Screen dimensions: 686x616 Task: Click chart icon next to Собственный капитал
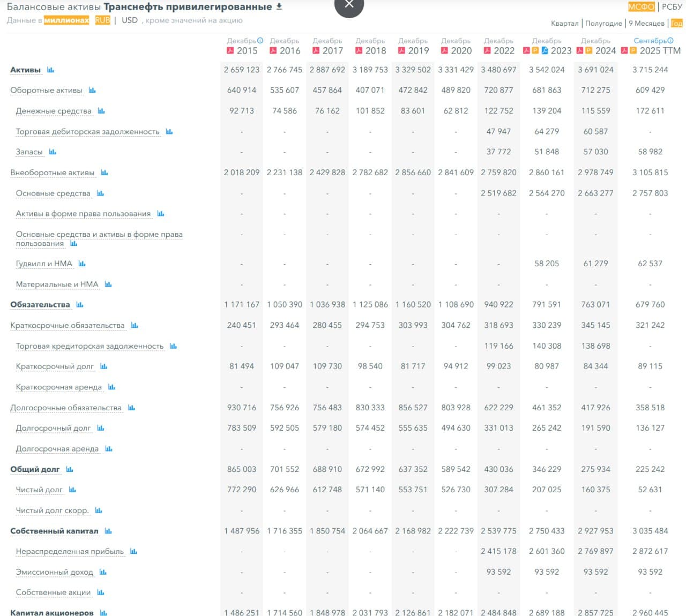point(108,531)
